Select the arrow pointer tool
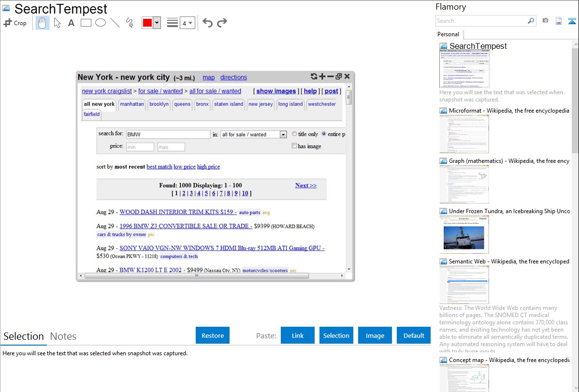Image resolution: width=579 pixels, height=392 pixels. coord(57,23)
